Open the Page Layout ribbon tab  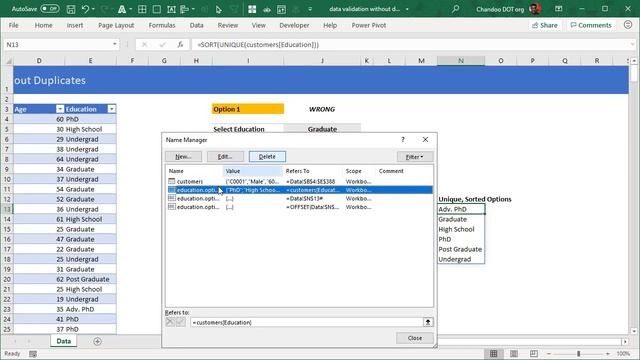[116, 25]
